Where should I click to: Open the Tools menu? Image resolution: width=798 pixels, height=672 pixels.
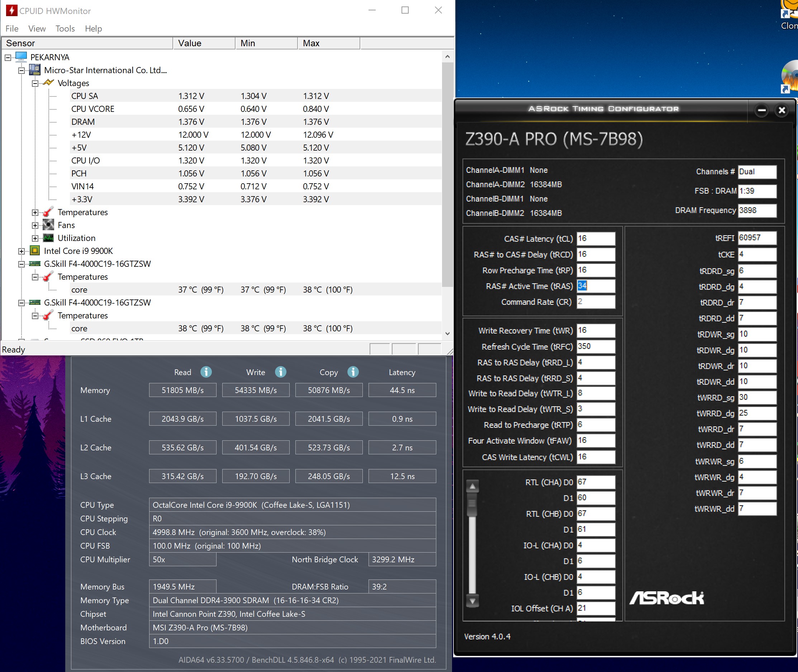click(65, 29)
